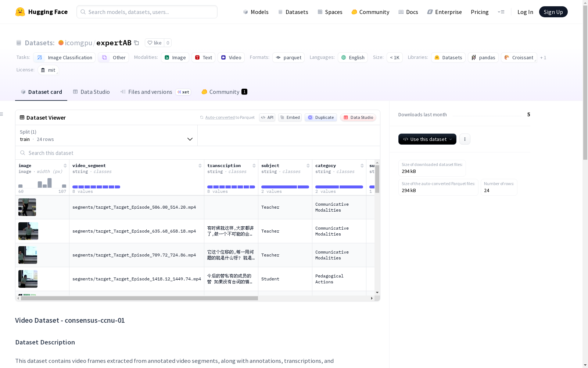Open the Files and versions tab
Viewport: 588px width, 368px height.
[x=155, y=92]
